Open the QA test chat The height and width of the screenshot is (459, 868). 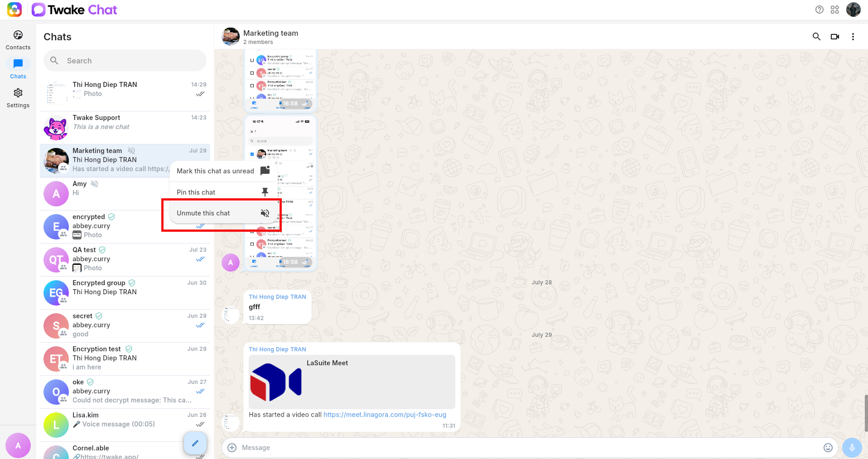tap(125, 260)
